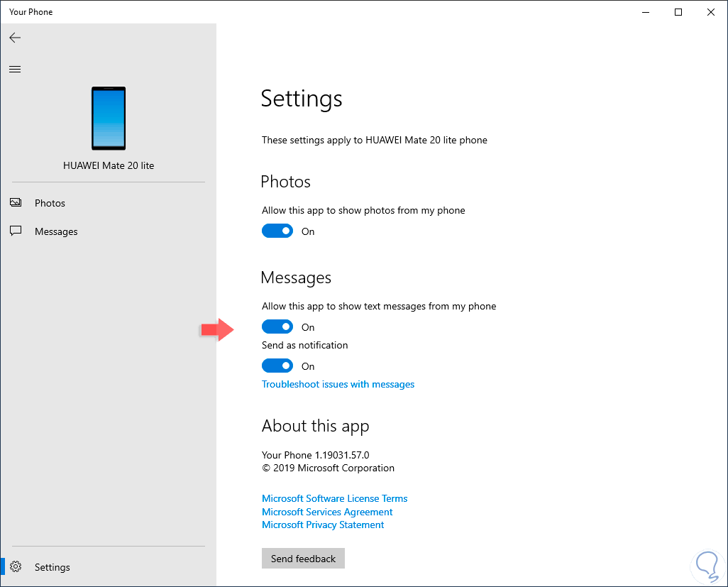Open Microsoft Privacy Statement link
Viewport: 728px width, 587px height.
[323, 525]
